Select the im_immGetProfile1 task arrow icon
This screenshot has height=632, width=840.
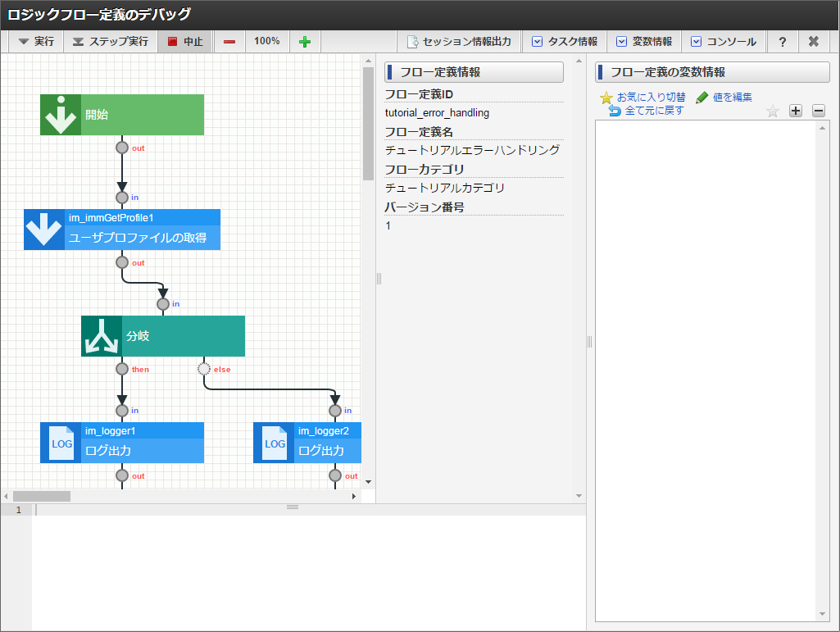(x=44, y=230)
